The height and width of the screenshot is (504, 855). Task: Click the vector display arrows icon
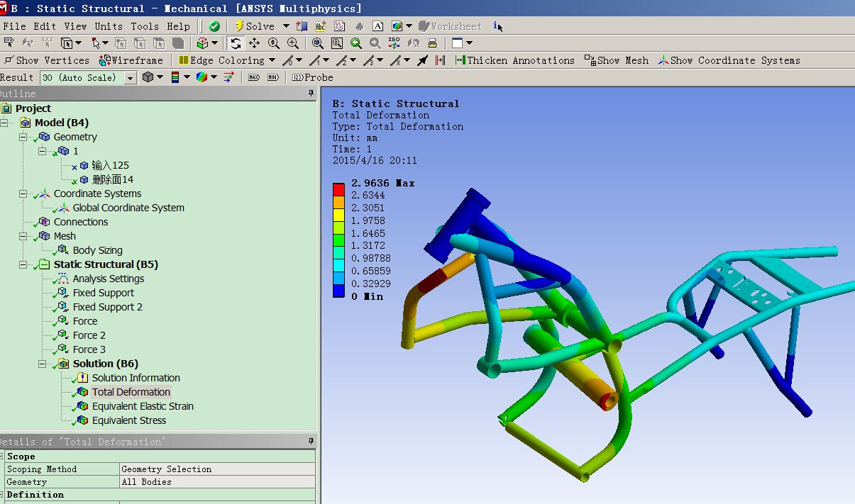(x=228, y=77)
